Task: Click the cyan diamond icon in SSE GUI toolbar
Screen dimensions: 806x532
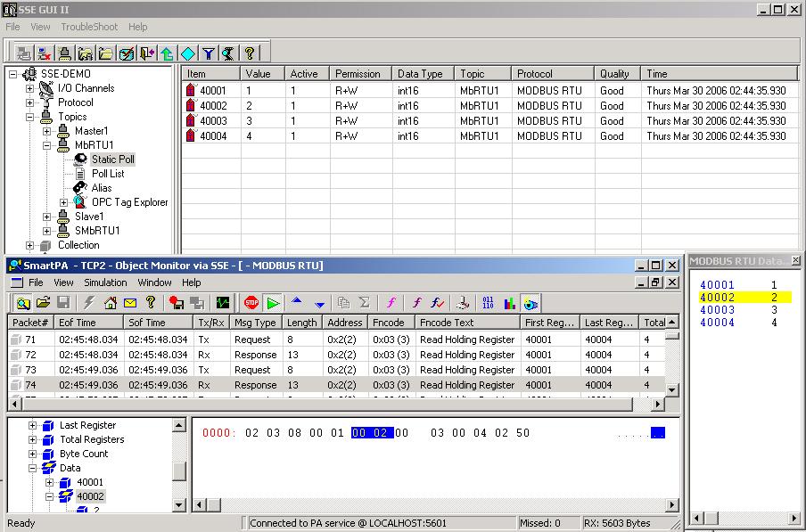Action: 188,53
